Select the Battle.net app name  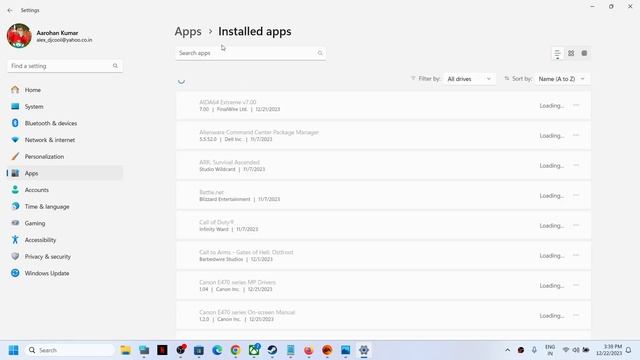pyautogui.click(x=211, y=192)
